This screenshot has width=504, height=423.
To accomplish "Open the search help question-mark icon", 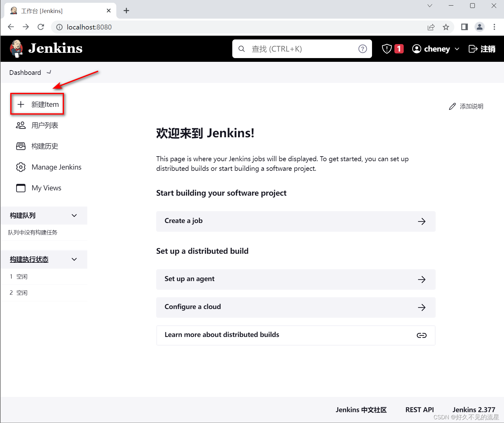I will coord(362,49).
